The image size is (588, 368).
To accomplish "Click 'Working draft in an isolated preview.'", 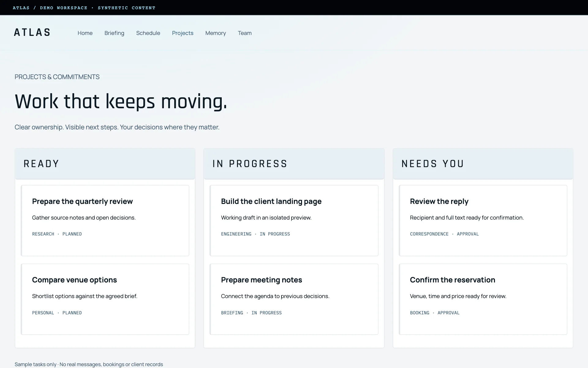I will [266, 218].
